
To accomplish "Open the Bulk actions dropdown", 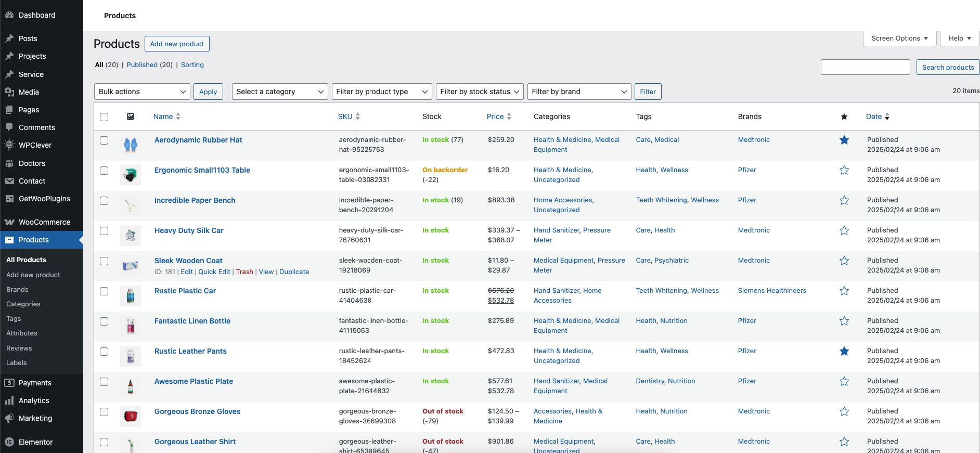I will point(142,92).
